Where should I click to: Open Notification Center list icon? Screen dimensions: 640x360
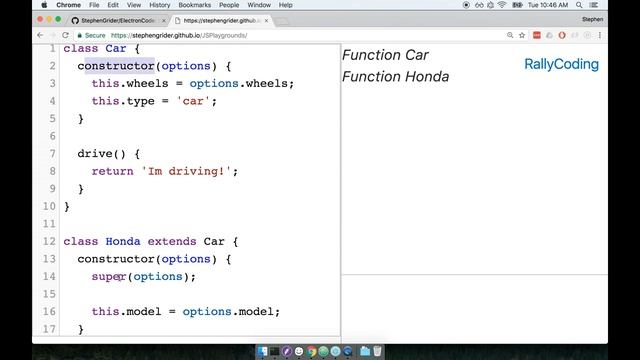tap(593, 5)
